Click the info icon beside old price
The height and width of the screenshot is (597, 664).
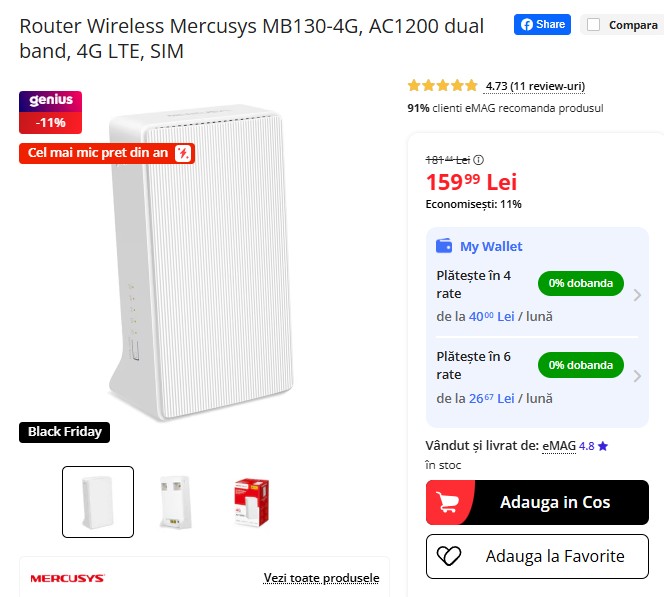(478, 160)
